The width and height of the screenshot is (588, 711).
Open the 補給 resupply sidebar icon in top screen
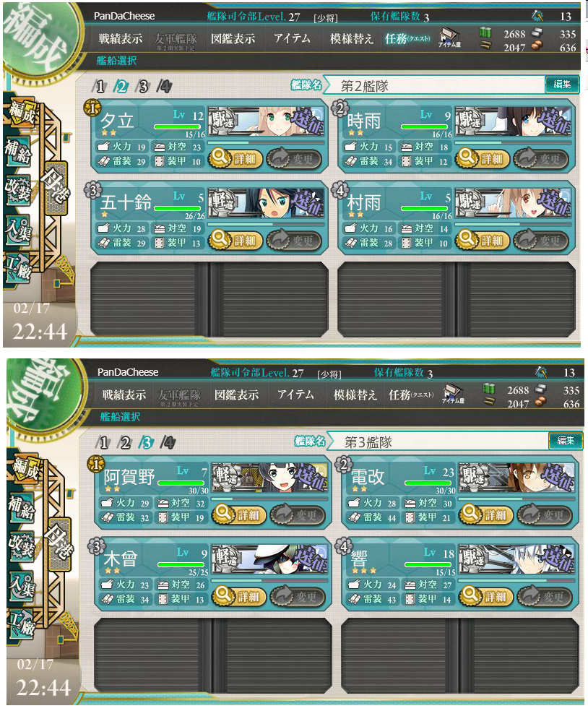click(18, 151)
